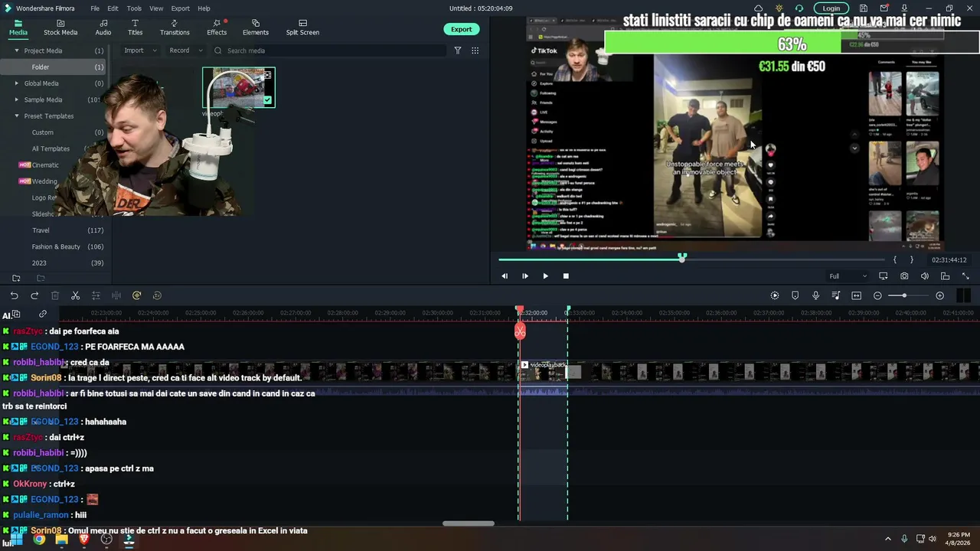Viewport: 980px width, 551px height.
Task: Enter fullscreen preview mode
Action: click(965, 276)
